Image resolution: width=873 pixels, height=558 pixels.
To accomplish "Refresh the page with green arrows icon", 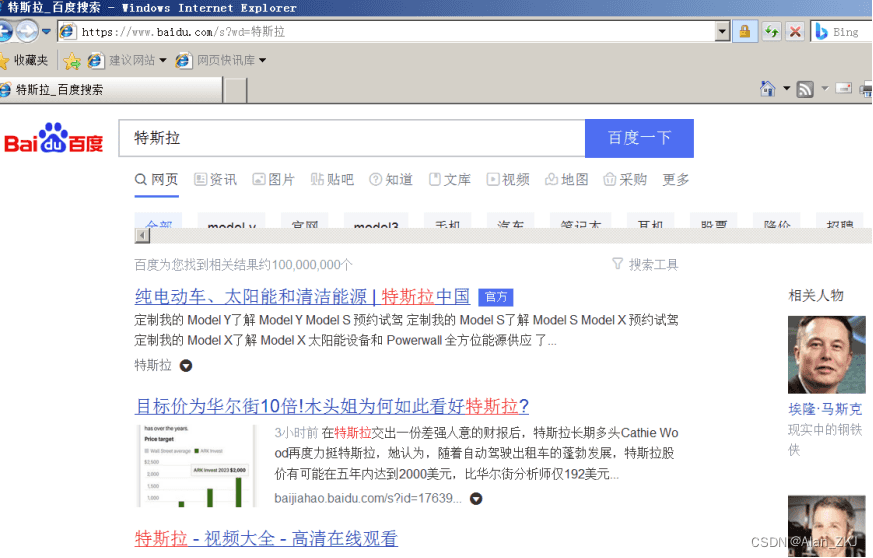I will click(771, 32).
